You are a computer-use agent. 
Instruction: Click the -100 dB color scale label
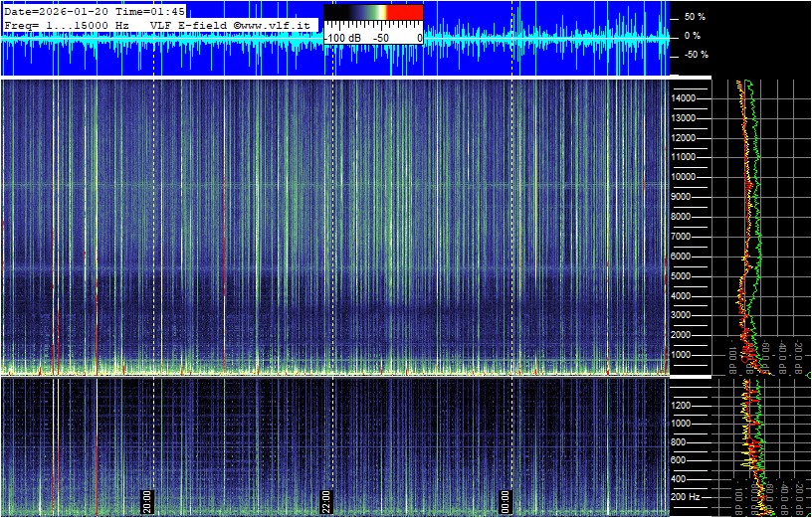tap(341, 37)
